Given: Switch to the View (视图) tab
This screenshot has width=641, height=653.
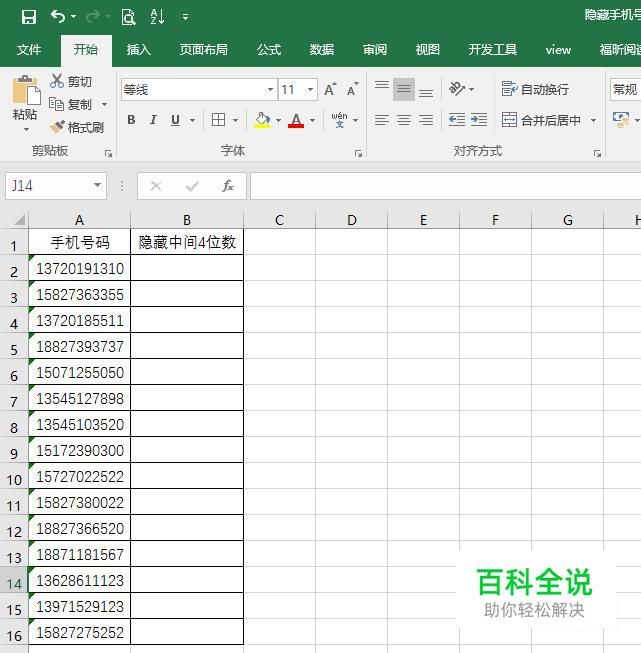Looking at the screenshot, I should [428, 50].
